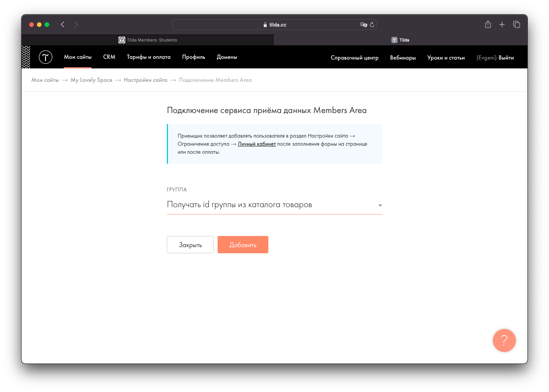The image size is (549, 392).
Task: Switch to the Tilda Members: Students tab
Action: pos(148,40)
